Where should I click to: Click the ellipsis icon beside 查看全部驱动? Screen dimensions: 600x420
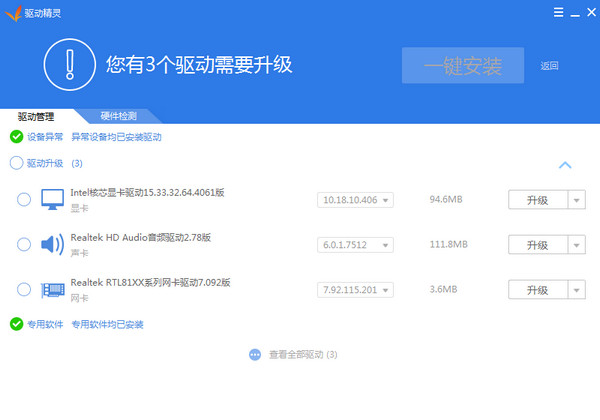255,354
